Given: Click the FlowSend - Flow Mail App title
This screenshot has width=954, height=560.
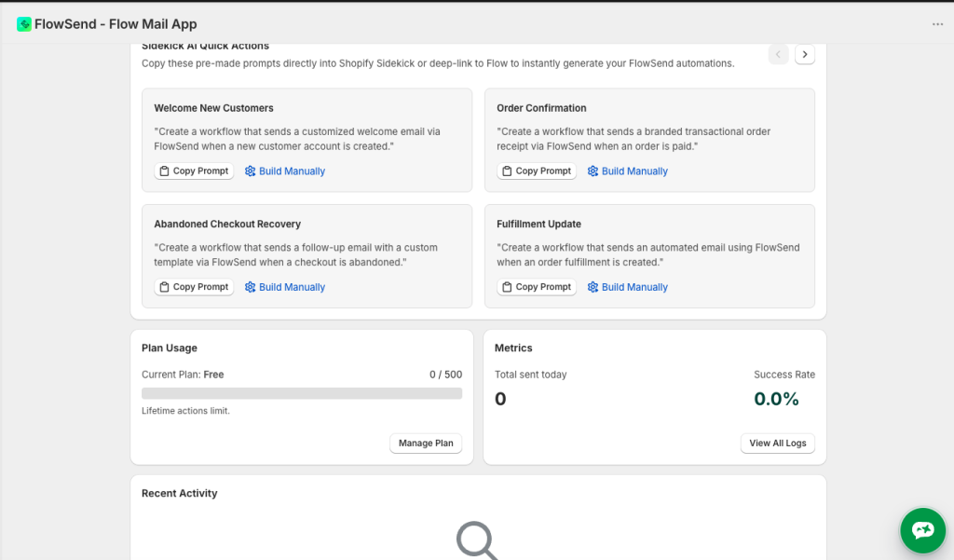Looking at the screenshot, I should [116, 24].
